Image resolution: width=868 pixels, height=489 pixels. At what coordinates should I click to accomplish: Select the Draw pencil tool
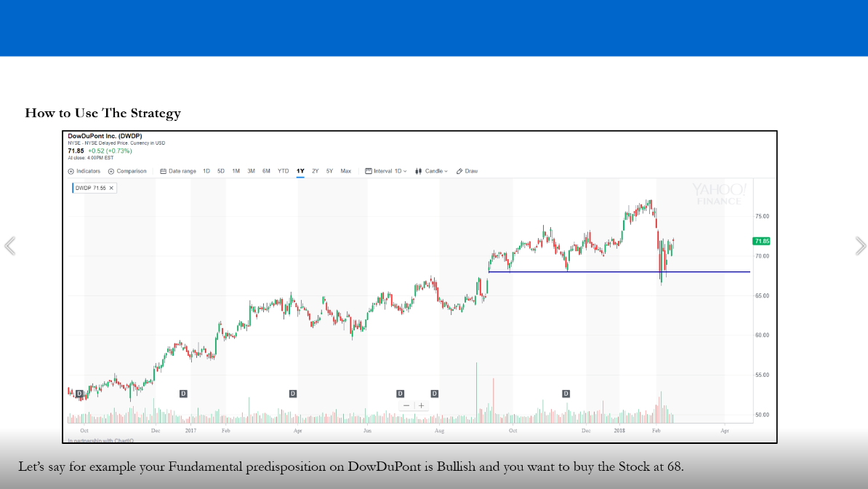[x=459, y=171]
